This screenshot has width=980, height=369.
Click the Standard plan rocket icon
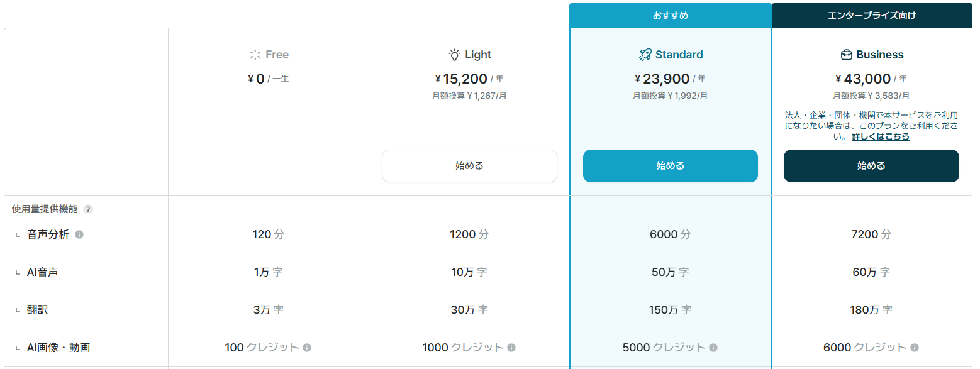(645, 55)
